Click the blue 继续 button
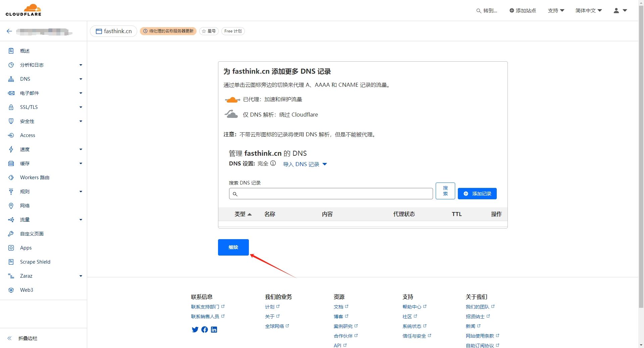The width and height of the screenshot is (644, 348). coord(233,247)
